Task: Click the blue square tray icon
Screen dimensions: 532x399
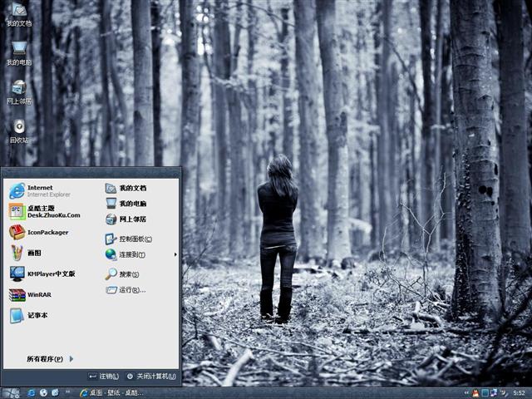Action: [485, 393]
